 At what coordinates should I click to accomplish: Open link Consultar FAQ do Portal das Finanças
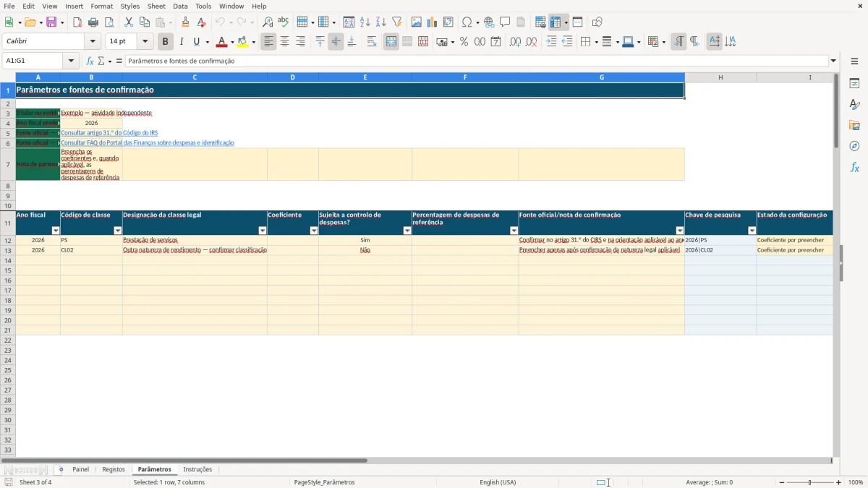pyautogui.click(x=148, y=142)
